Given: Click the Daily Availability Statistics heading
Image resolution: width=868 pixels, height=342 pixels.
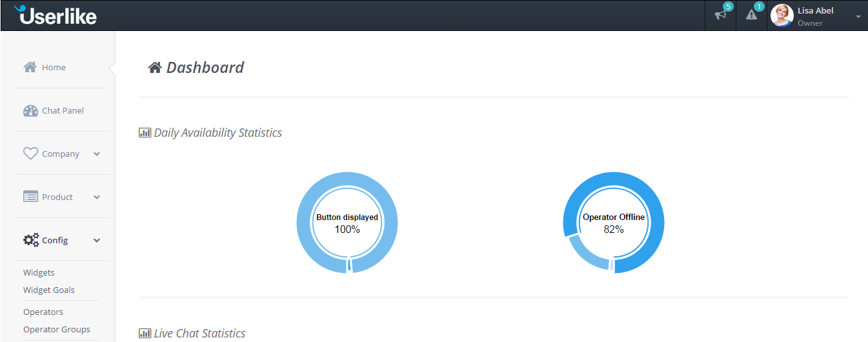Looking at the screenshot, I should [x=218, y=133].
